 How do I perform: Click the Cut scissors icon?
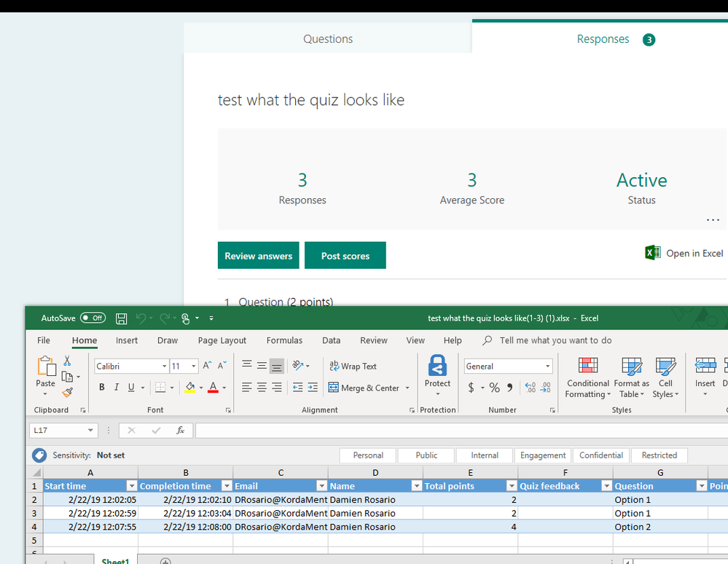click(67, 361)
